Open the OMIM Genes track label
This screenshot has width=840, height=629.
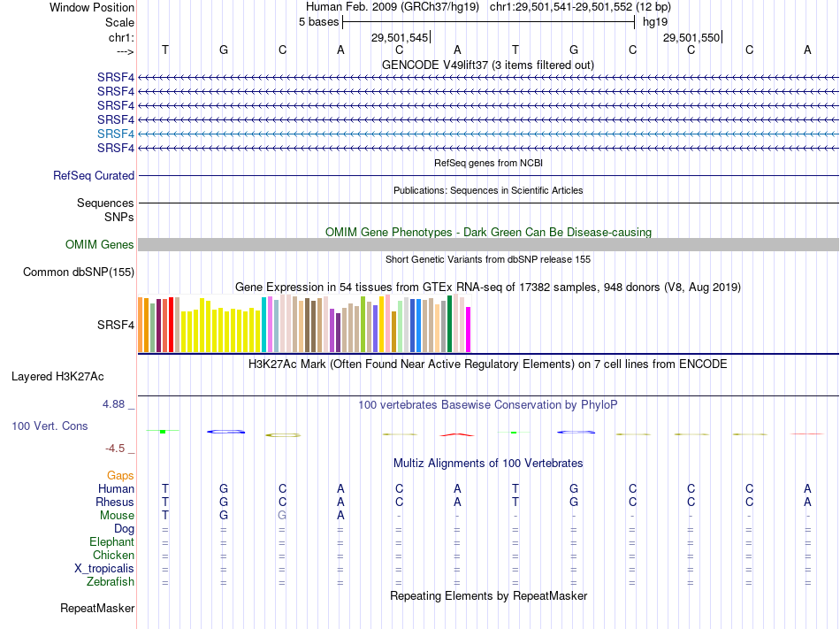tap(99, 244)
